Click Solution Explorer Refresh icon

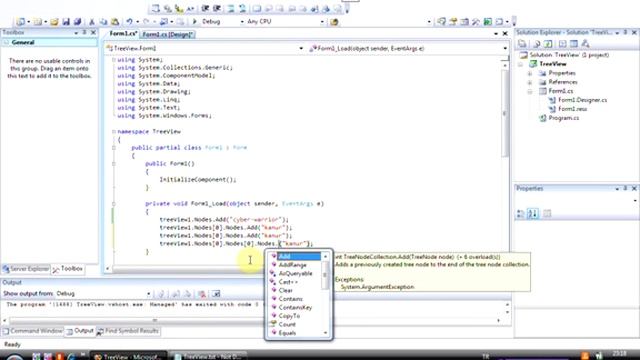[x=548, y=44]
